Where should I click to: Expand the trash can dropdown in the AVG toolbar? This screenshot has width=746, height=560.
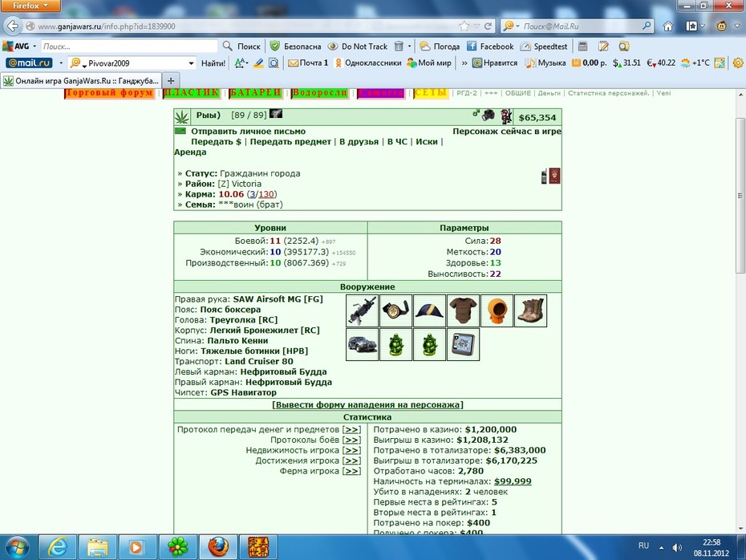pyautogui.click(x=409, y=47)
